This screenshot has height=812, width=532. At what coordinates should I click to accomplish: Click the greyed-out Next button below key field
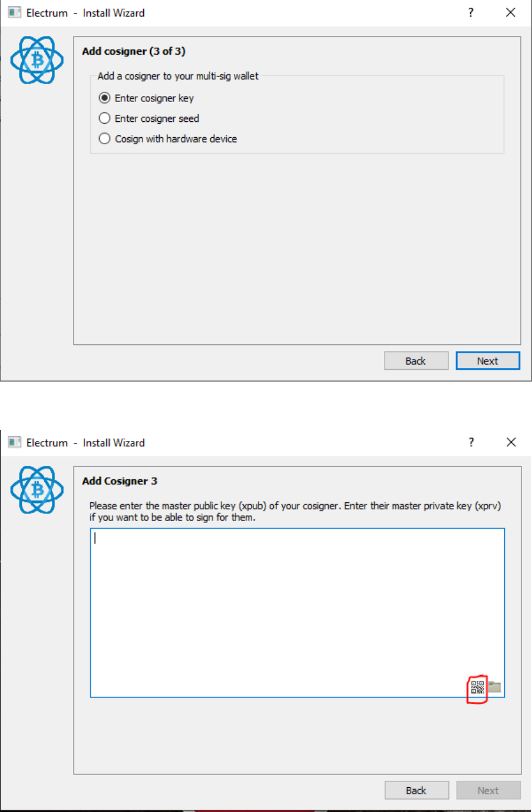[x=488, y=790]
